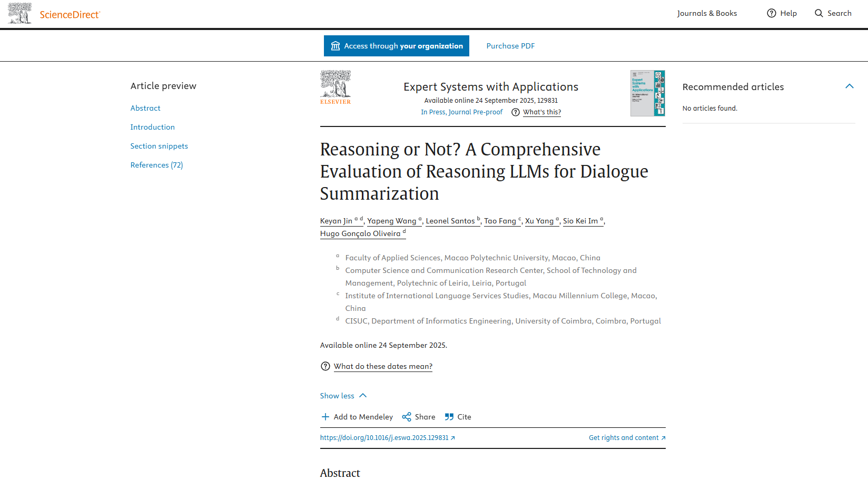Image resolution: width=868 pixels, height=489 pixels.
Task: Go to the Introduction section link
Action: (x=152, y=127)
